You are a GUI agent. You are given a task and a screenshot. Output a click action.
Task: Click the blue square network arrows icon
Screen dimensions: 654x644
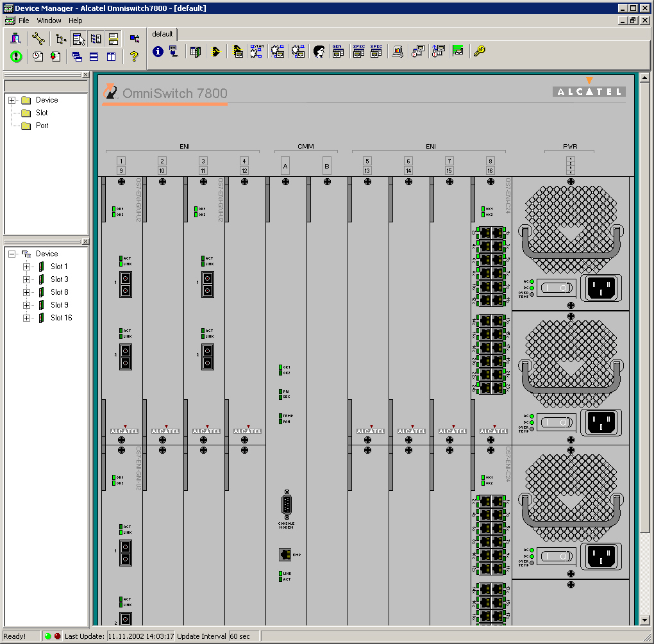pos(134,38)
